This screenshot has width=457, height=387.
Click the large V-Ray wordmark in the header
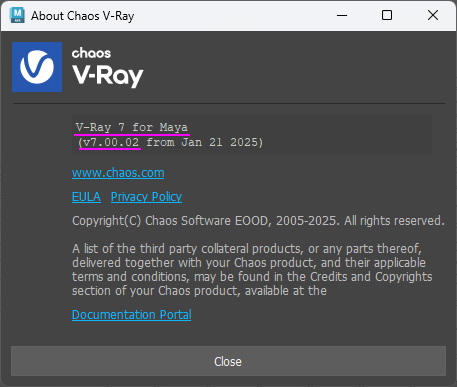108,76
